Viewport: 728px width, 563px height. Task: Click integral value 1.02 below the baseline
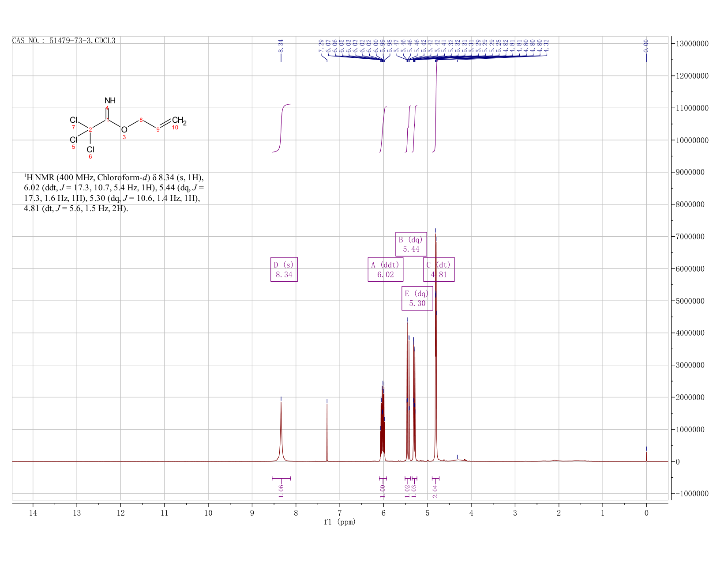408,491
